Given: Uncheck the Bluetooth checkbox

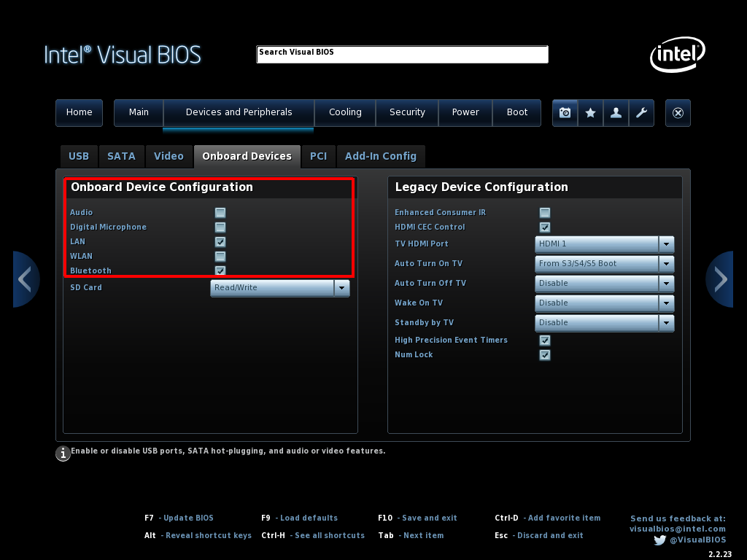Looking at the screenshot, I should (x=220, y=271).
